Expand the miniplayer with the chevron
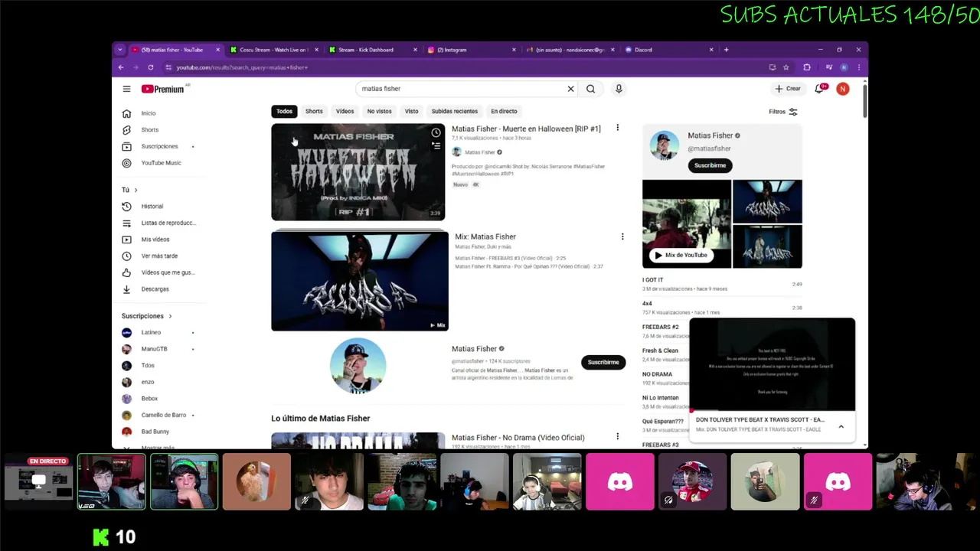The width and height of the screenshot is (980, 551). pyautogui.click(x=841, y=426)
